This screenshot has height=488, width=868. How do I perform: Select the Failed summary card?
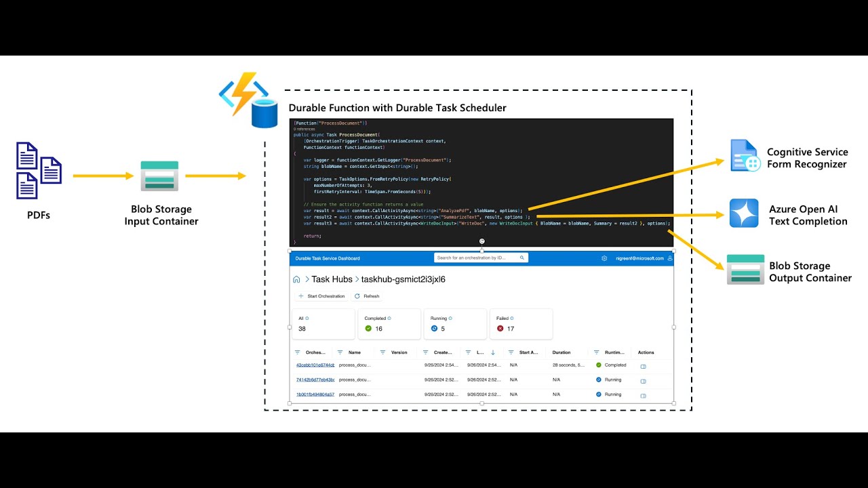[521, 324]
